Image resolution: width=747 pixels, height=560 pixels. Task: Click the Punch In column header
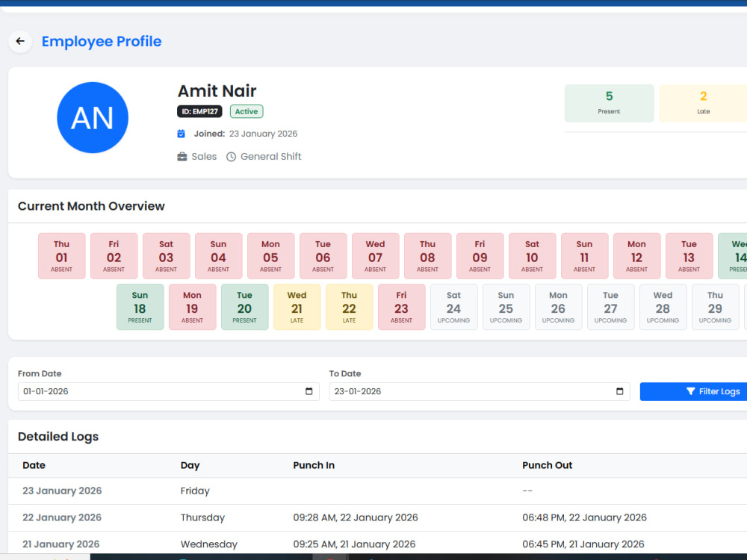click(314, 465)
